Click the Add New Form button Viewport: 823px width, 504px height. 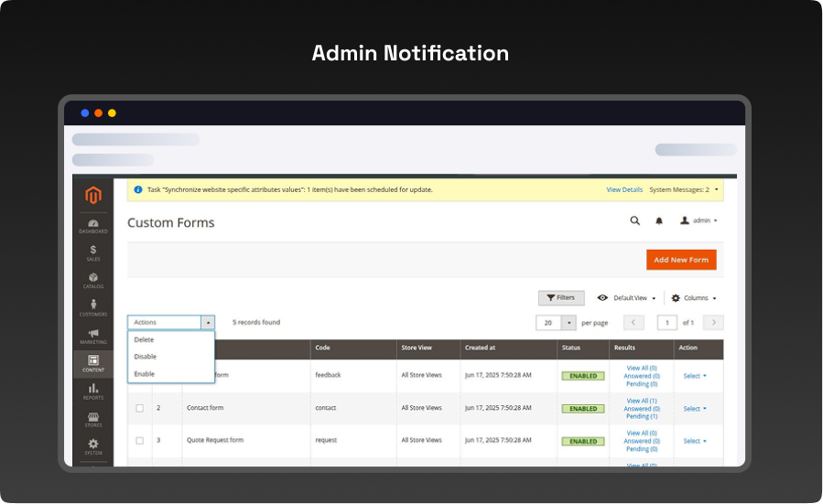pos(681,260)
